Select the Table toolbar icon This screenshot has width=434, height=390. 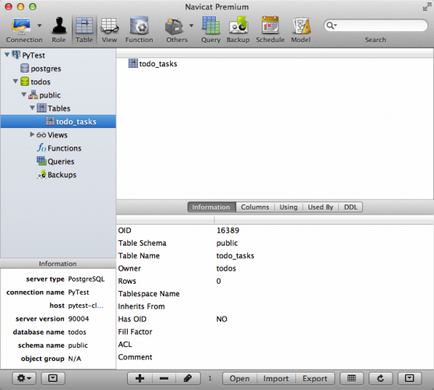coord(84,26)
